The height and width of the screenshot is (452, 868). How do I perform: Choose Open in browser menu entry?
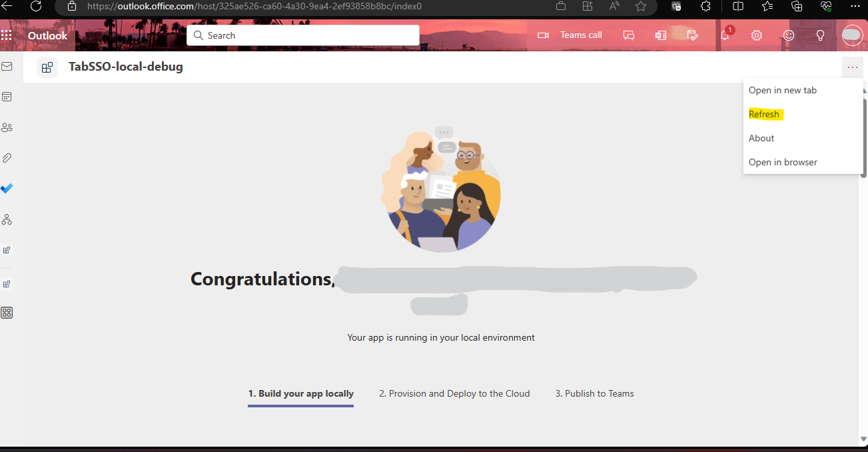[783, 161]
